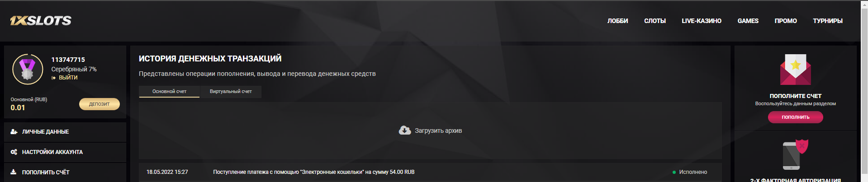Open the ПРОМО menu item
Screen dimensions: 868x182
tap(786, 21)
